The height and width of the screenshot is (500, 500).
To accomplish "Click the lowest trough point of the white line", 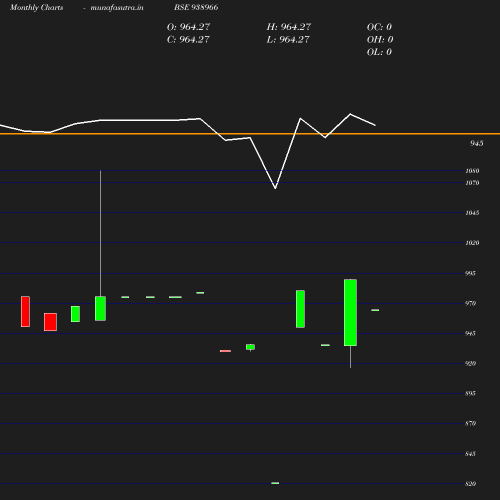I will pyautogui.click(x=275, y=189).
